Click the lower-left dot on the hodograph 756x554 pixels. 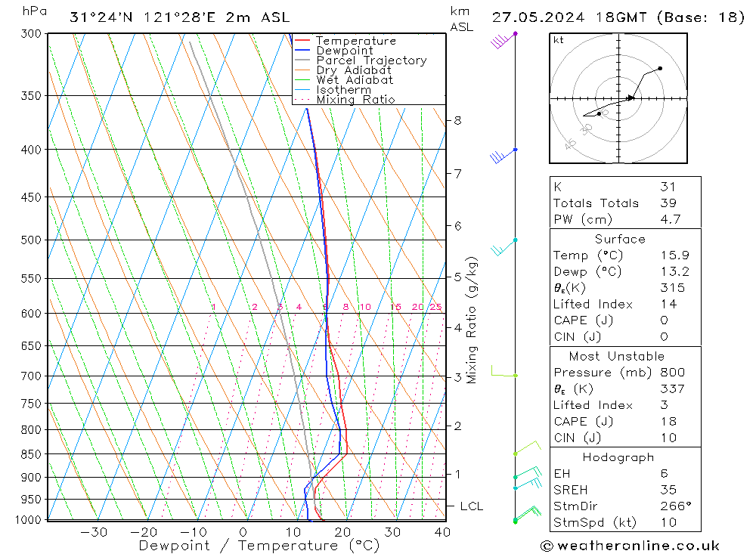pos(599,114)
